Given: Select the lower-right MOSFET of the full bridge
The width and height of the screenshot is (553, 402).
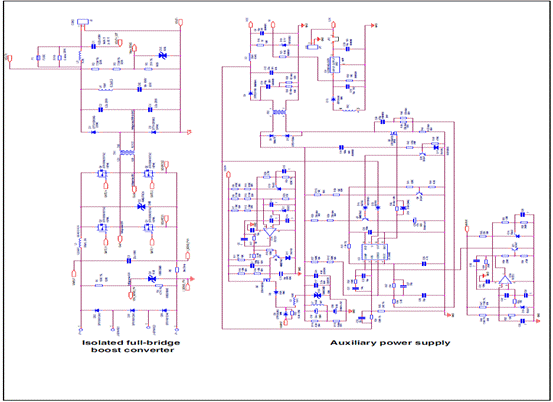Looking at the screenshot, I should point(148,227).
